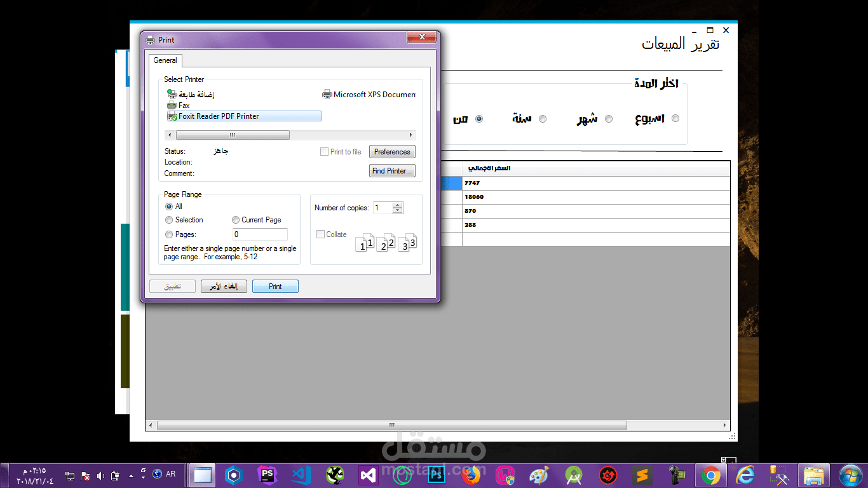Switch to Google Chrome in taskbar

tap(710, 475)
